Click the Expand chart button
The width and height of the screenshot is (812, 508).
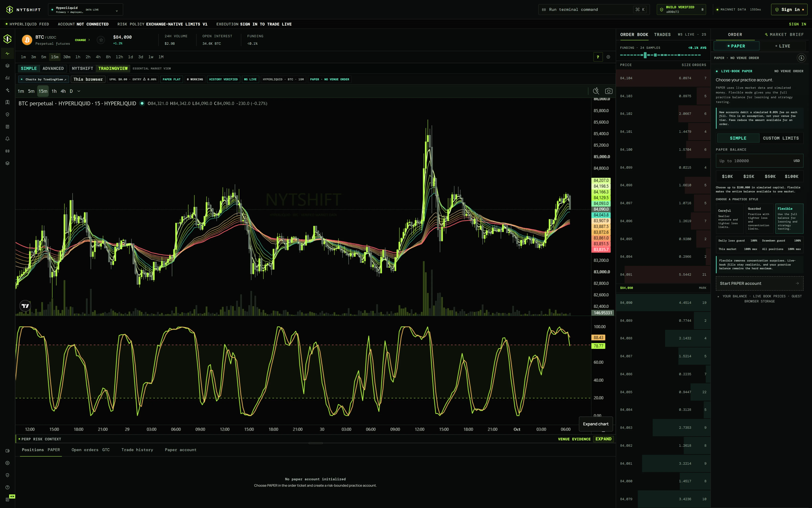[596, 424]
